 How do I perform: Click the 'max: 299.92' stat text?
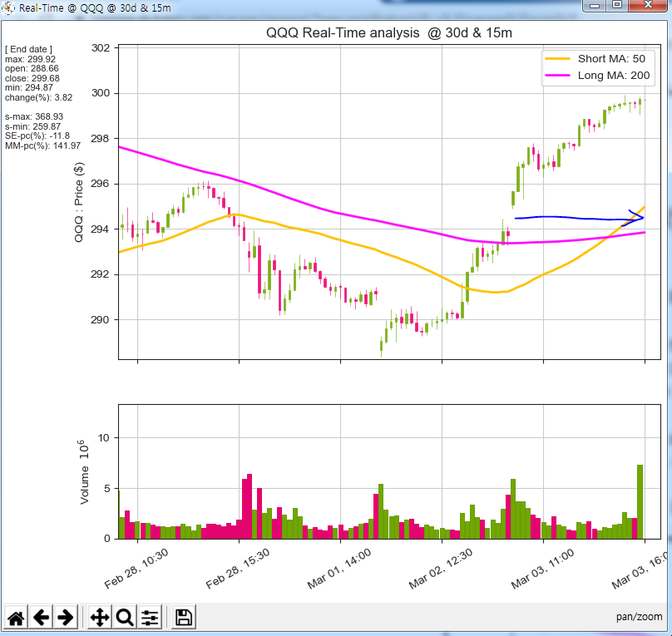(30, 59)
